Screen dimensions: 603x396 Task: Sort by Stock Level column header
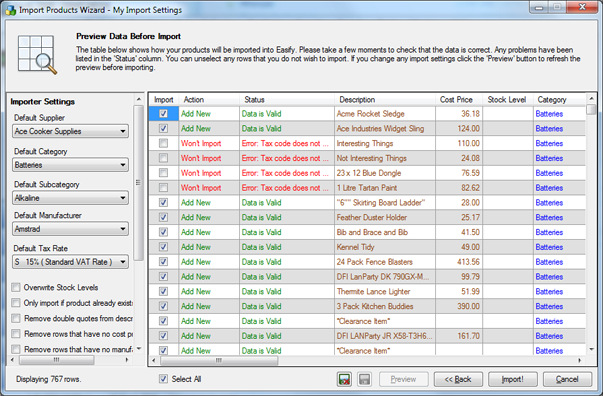click(x=508, y=100)
